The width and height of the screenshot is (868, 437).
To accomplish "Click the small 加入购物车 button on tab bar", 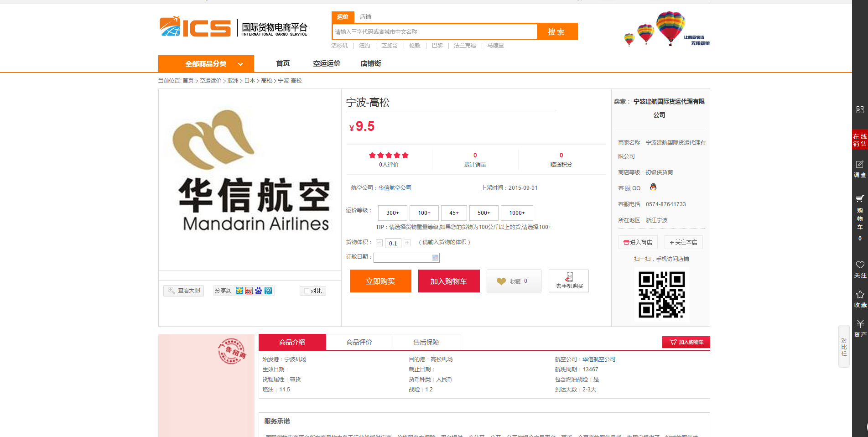I will coord(686,342).
